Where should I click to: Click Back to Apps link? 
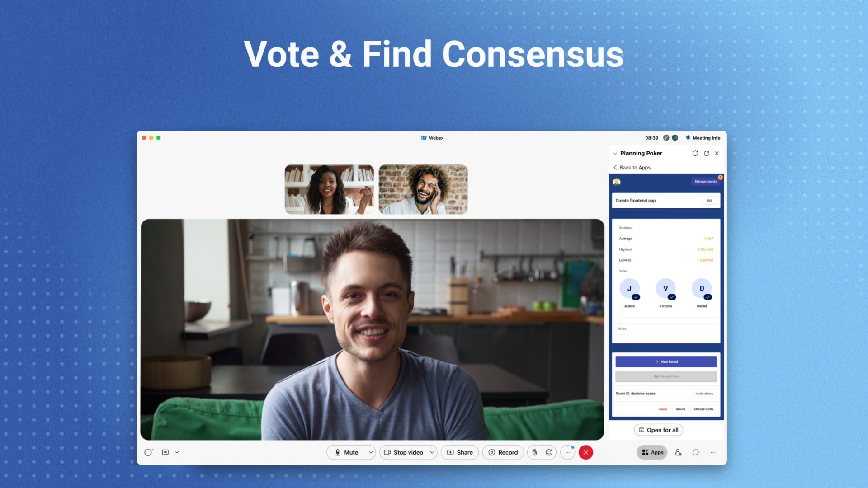click(x=633, y=167)
